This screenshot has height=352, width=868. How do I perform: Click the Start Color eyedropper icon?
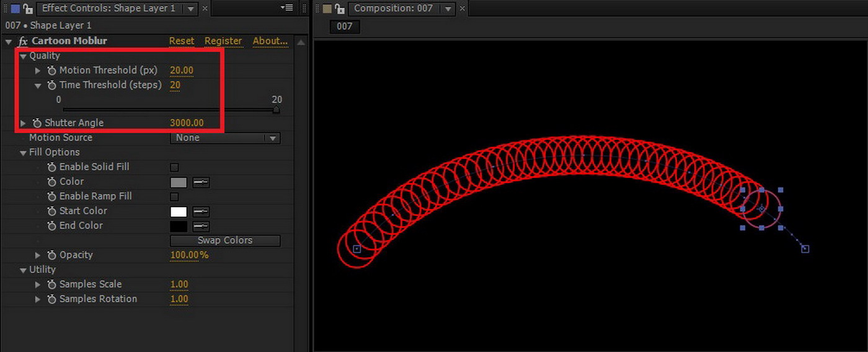[201, 211]
